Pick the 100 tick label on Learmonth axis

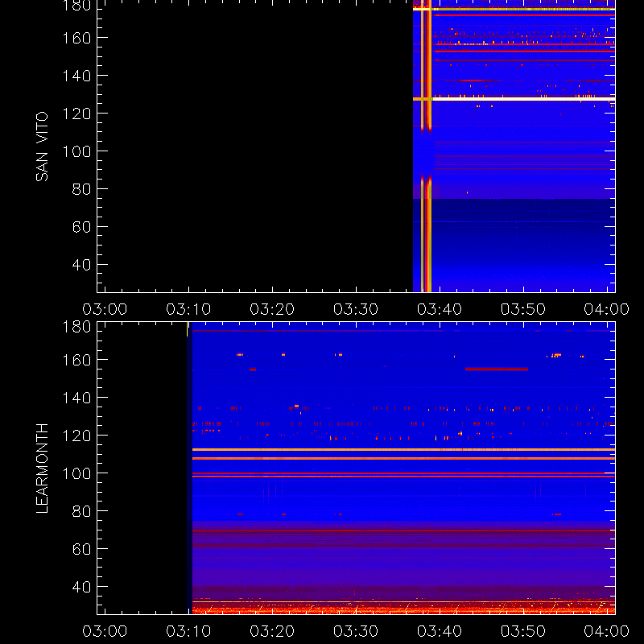76,473
